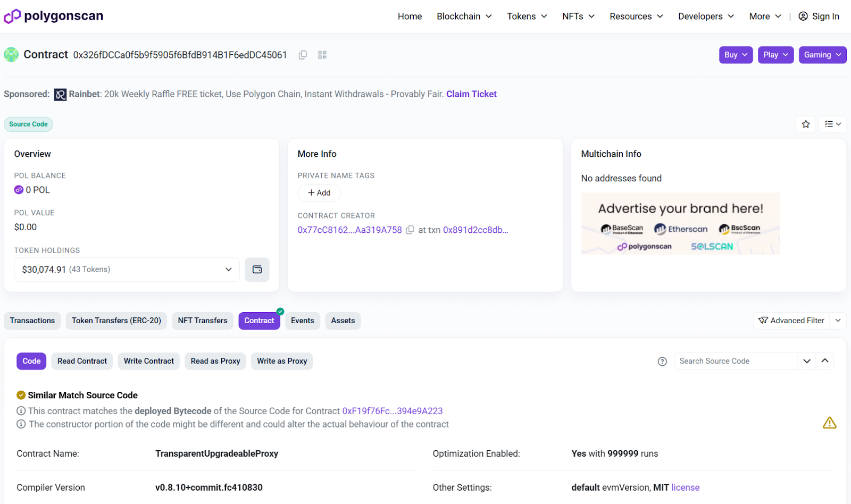Open the wallet portfolio icon beside Token Holdings
Image resolution: width=851 pixels, height=504 pixels.
tap(257, 270)
